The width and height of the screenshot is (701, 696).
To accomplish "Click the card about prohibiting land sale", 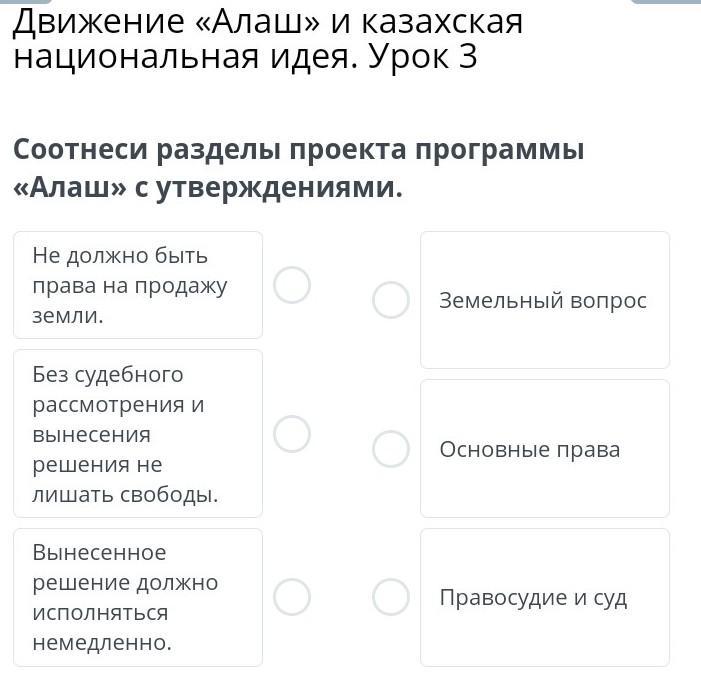I will [138, 285].
